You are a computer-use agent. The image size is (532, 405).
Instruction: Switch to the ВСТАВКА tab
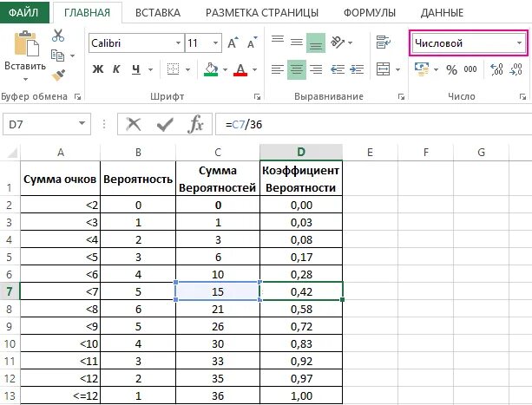coord(158,12)
